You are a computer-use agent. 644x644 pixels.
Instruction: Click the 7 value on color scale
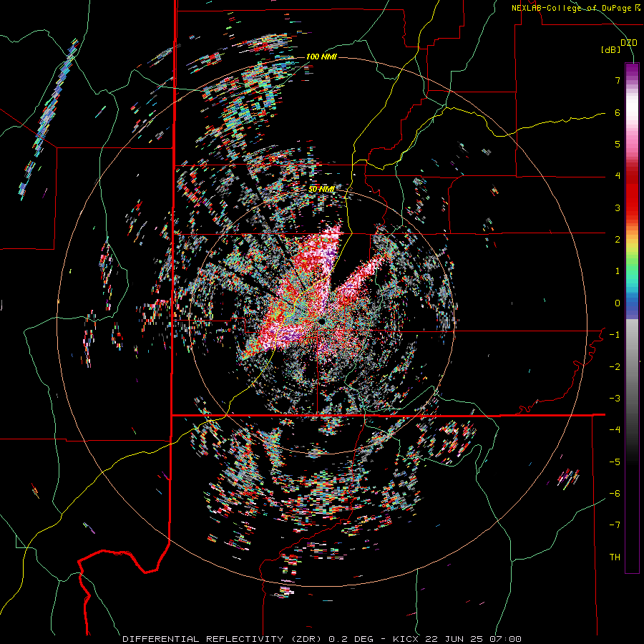point(618,80)
